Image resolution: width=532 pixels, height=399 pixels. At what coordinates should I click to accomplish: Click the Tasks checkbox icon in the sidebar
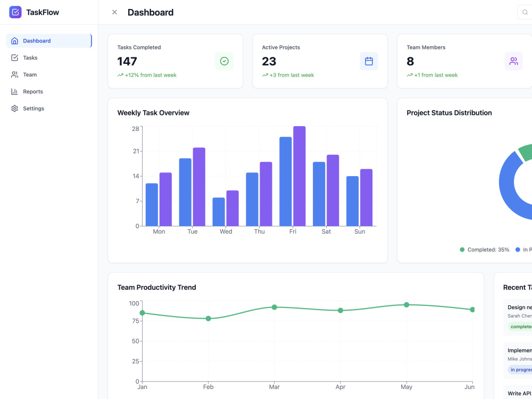14,57
